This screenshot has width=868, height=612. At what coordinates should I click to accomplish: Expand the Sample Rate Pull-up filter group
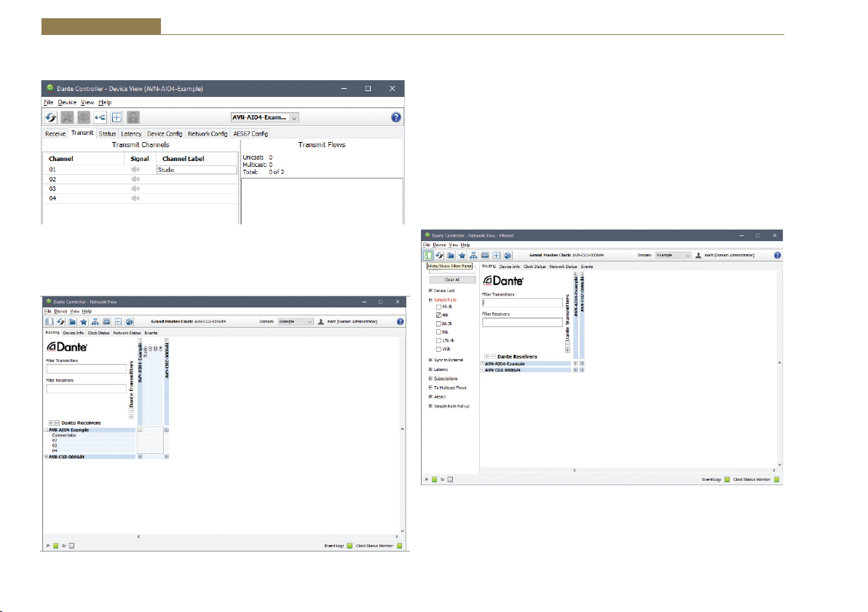click(x=430, y=407)
